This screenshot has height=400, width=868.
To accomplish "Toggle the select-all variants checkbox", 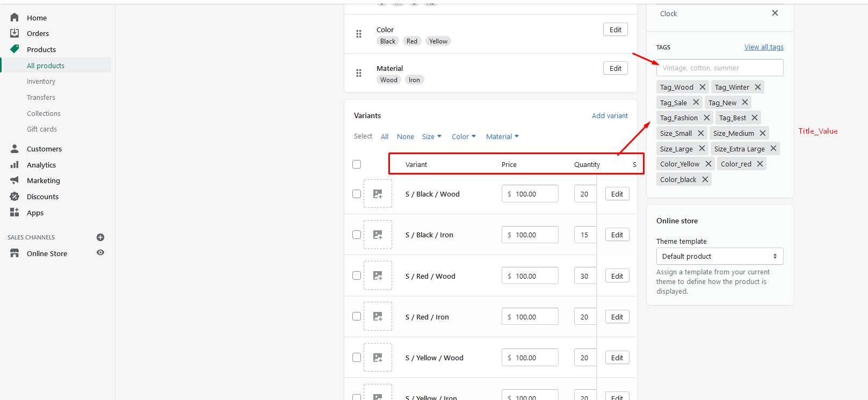I will pos(357,164).
